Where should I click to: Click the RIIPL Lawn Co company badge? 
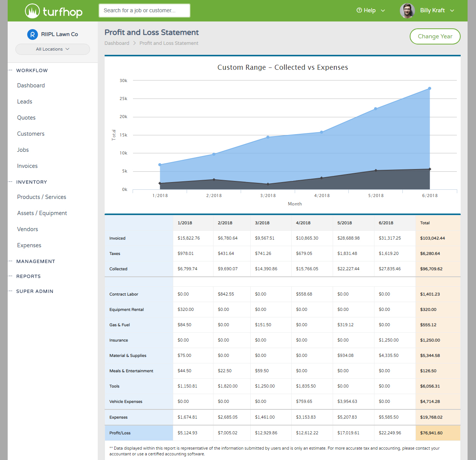coord(33,34)
